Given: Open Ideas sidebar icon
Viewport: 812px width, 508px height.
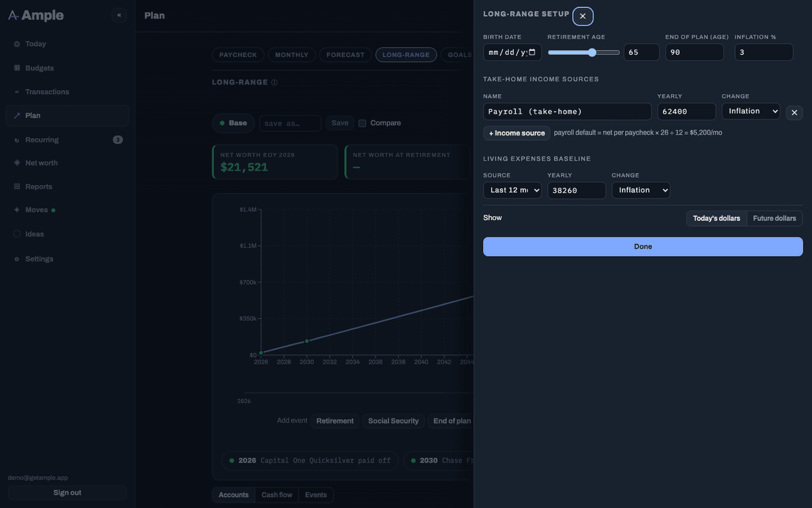Looking at the screenshot, I should (x=17, y=234).
